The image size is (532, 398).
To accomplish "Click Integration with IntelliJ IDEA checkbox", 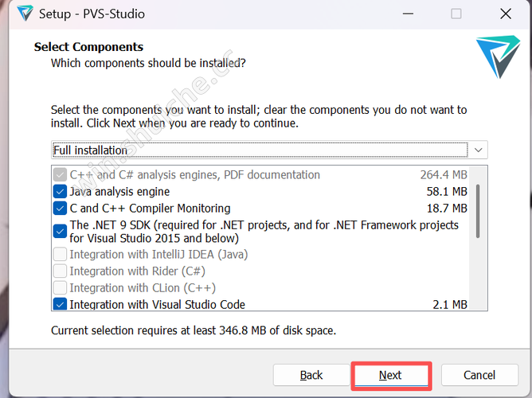I will (60, 255).
